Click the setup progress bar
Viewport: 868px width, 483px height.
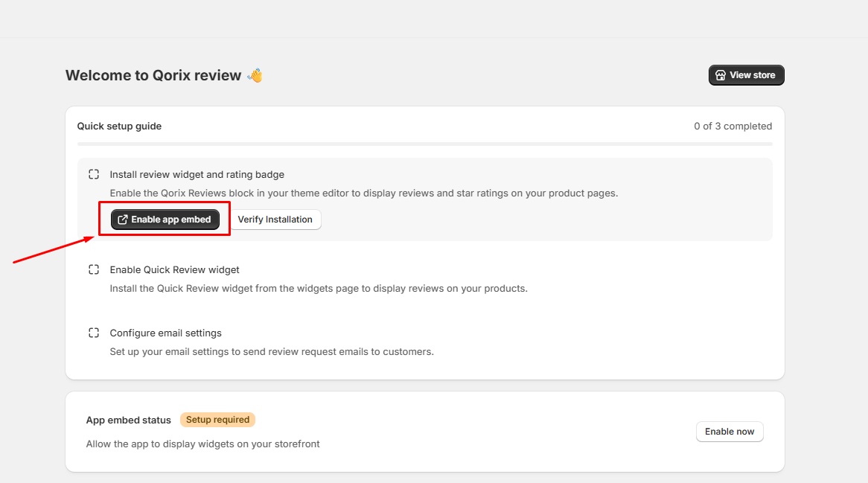click(424, 144)
